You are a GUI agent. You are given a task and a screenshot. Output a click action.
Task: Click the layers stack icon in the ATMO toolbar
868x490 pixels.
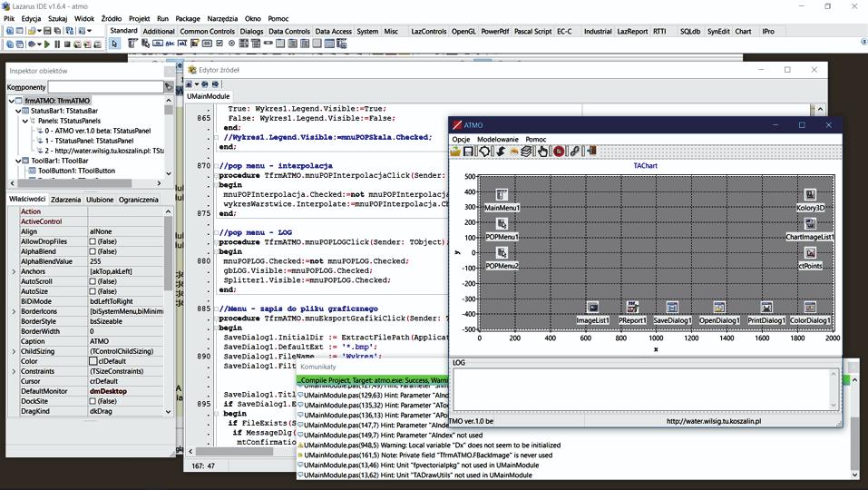[526, 152]
